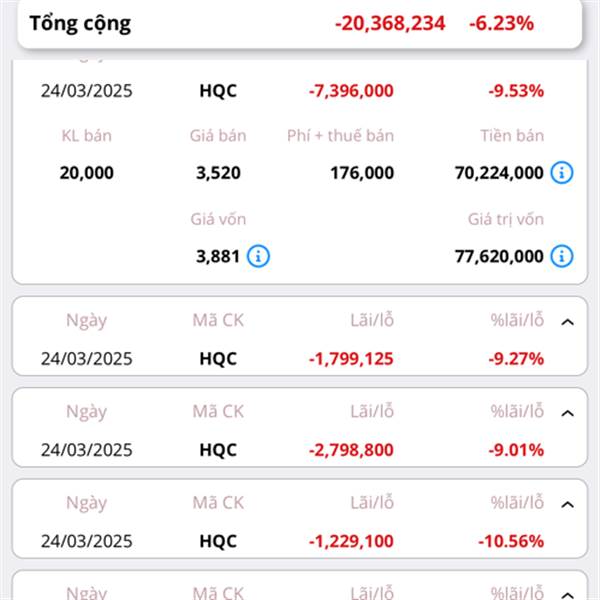The image size is (600, 600).
Task: Select the Tổng cộng summary bar
Action: click(300, 24)
